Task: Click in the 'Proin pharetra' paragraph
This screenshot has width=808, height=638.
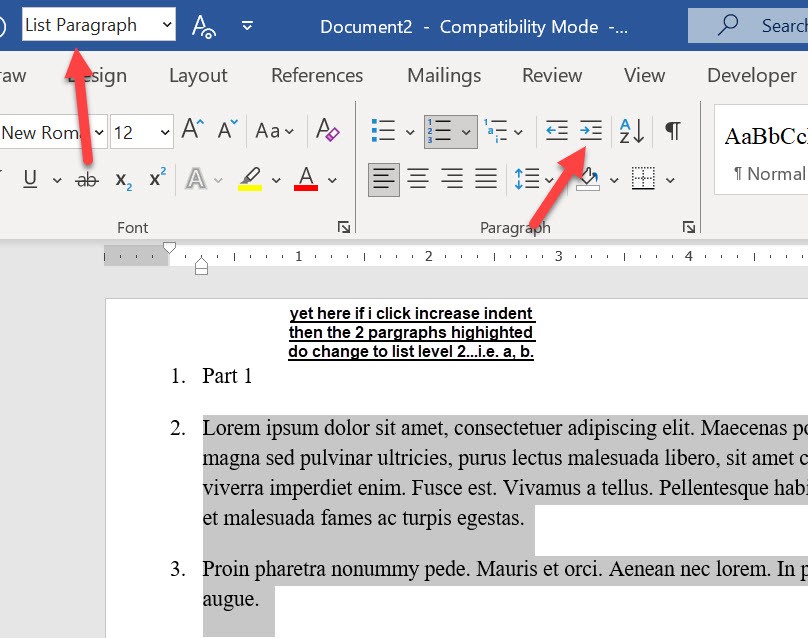Action: [505, 584]
